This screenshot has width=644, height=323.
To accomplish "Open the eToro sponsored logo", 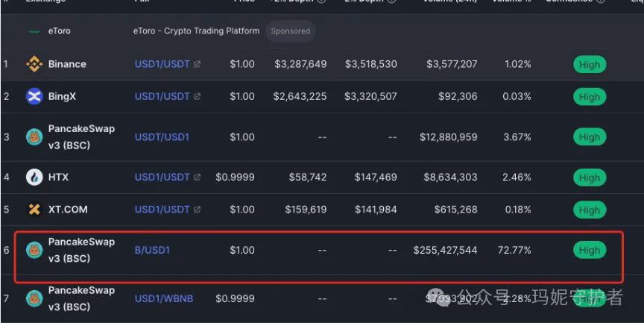I will pyautogui.click(x=34, y=31).
